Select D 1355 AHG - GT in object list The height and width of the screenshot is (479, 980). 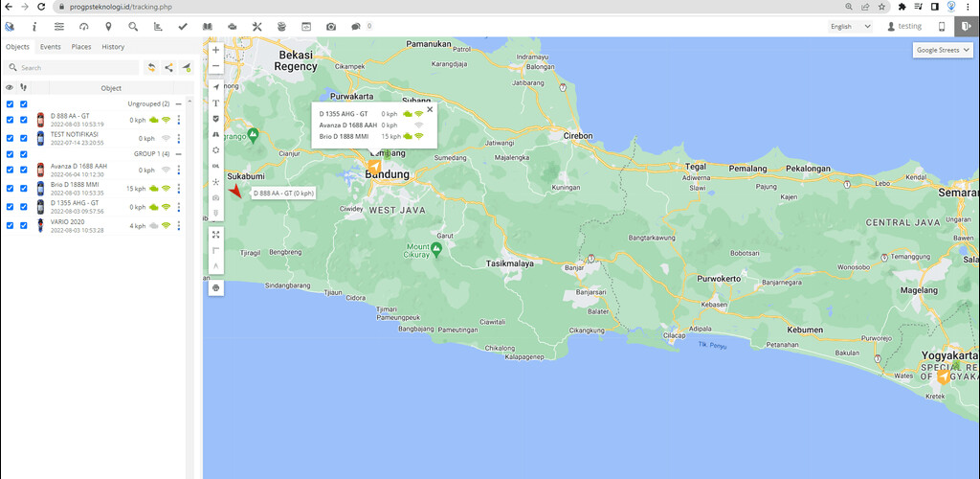pos(75,202)
